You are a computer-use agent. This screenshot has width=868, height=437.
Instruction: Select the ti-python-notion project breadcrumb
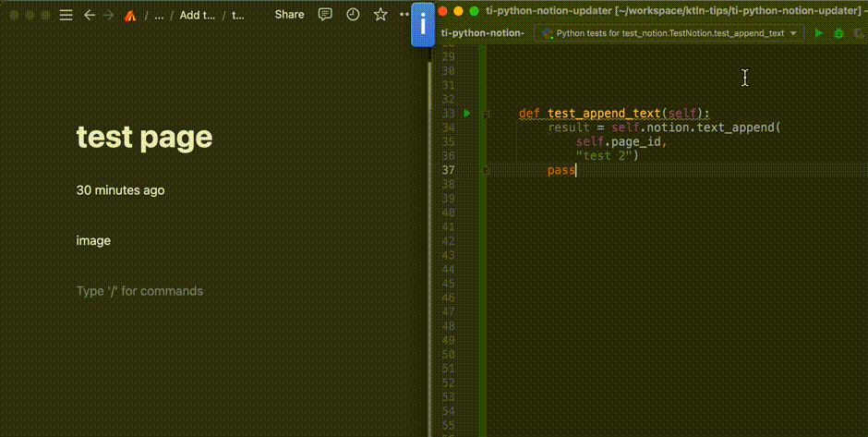482,33
